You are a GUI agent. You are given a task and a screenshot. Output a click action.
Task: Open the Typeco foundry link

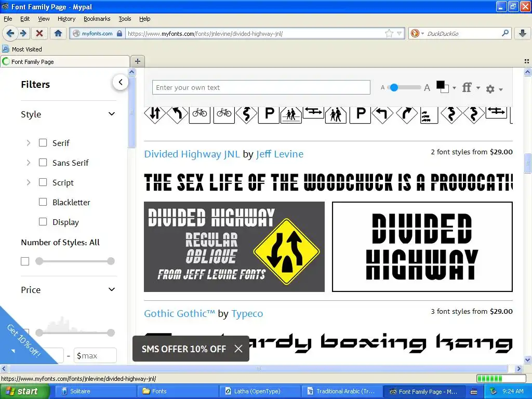point(247,313)
